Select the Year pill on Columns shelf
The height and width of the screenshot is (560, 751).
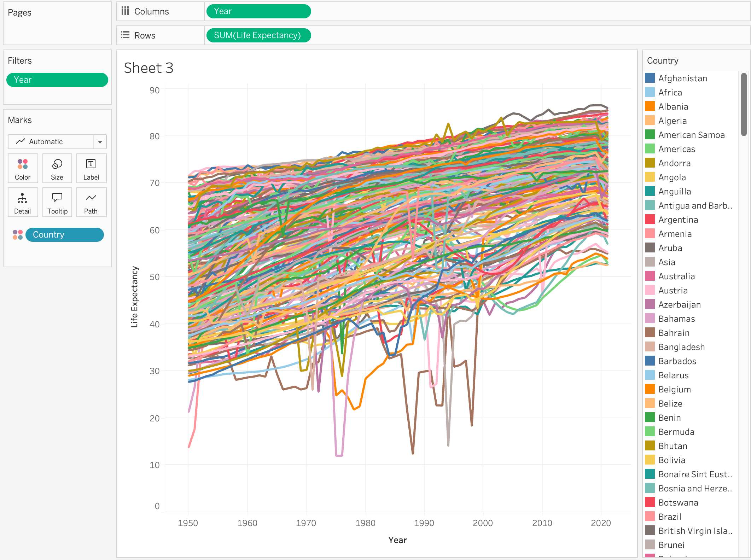[258, 11]
